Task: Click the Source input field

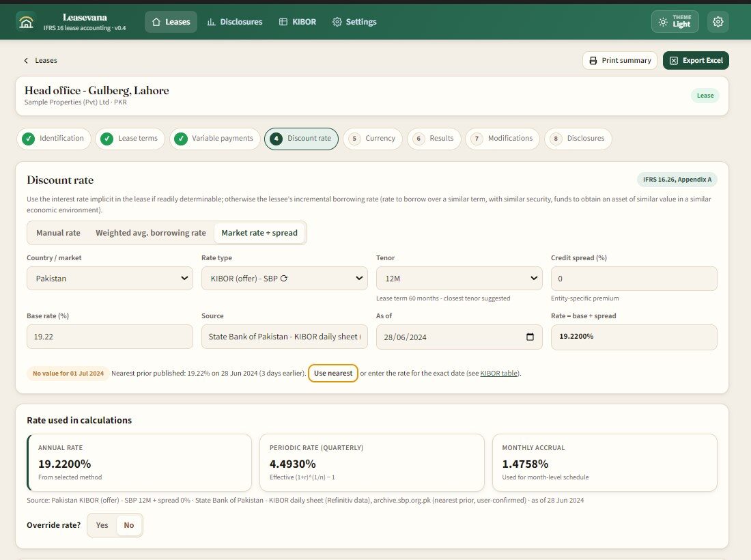Action: point(285,337)
